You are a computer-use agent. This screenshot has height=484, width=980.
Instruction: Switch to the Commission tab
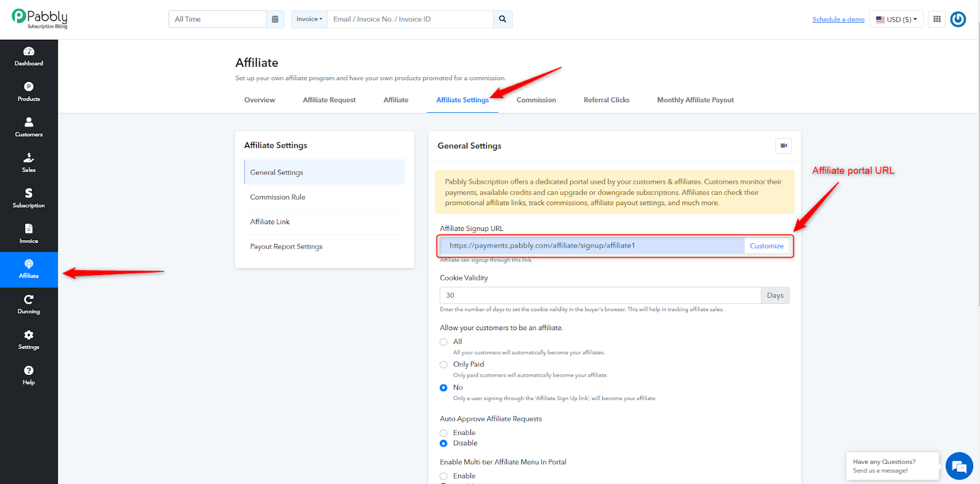pos(536,100)
